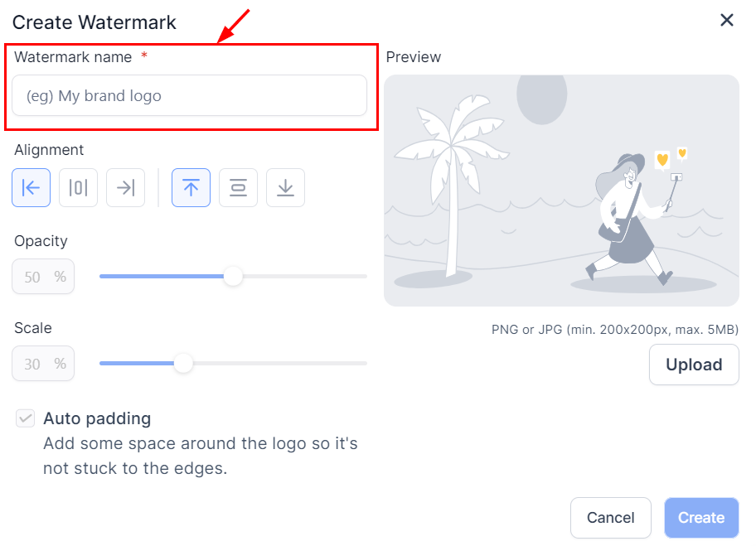
Task: Close the Create Watermark dialog
Action: coord(727,21)
